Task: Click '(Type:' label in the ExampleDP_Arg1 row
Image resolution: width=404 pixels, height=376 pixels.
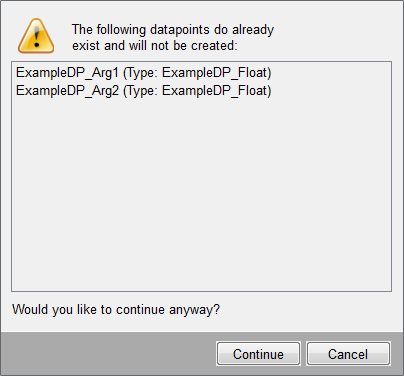Action: coord(140,73)
